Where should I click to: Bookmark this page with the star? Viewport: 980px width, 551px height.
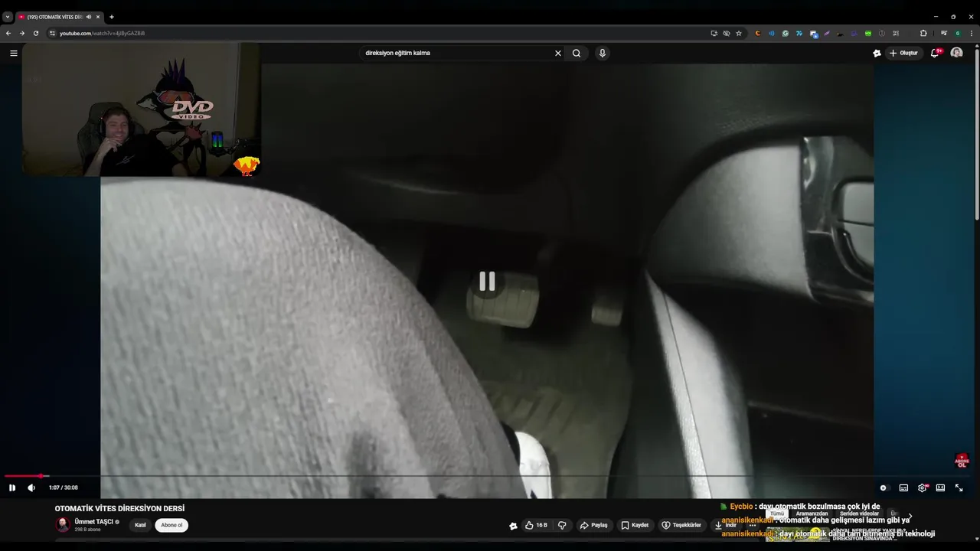pos(739,33)
